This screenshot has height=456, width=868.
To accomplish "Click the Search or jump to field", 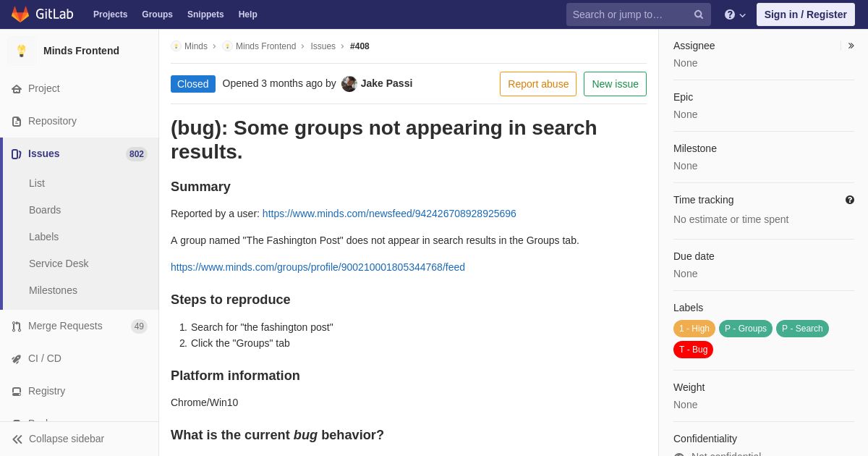I will [x=639, y=14].
